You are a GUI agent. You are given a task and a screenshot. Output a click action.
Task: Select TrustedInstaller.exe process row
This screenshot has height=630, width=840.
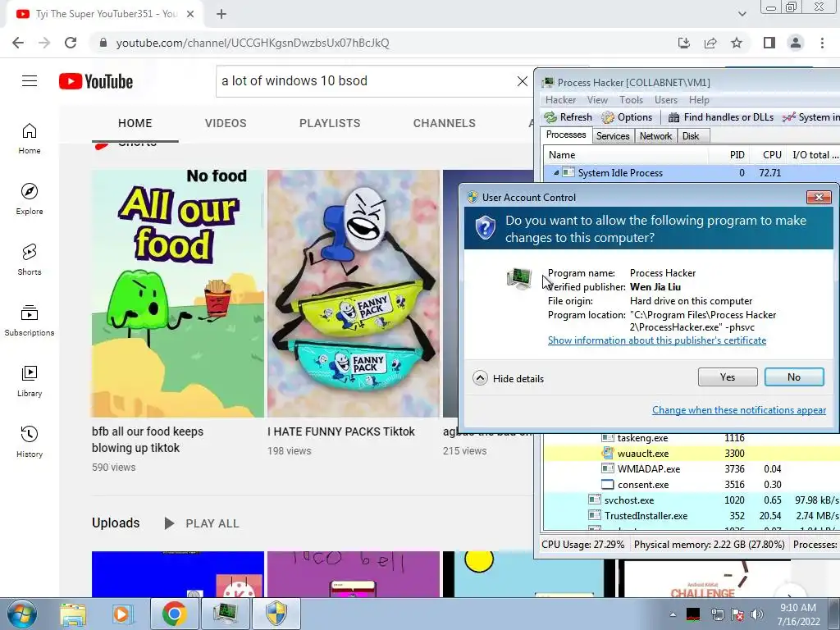691,515
